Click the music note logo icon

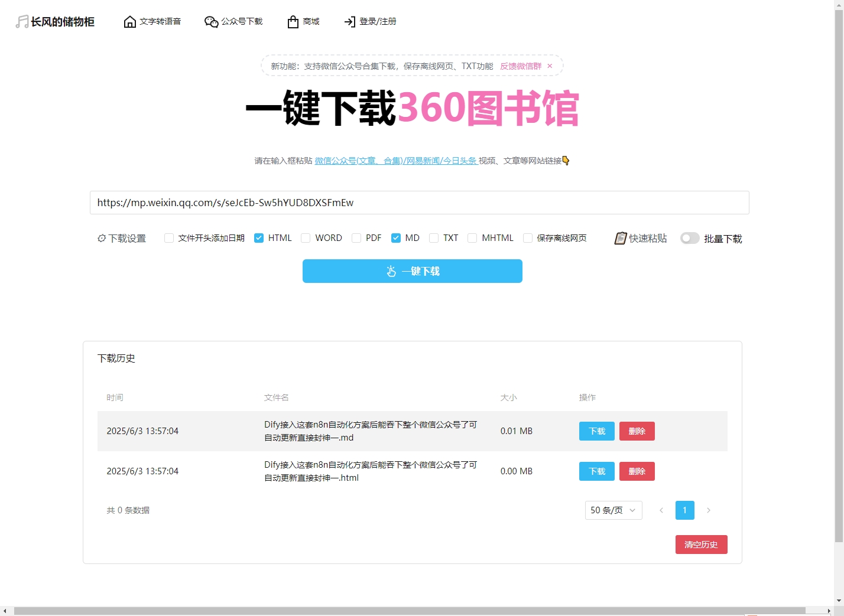tap(22, 22)
